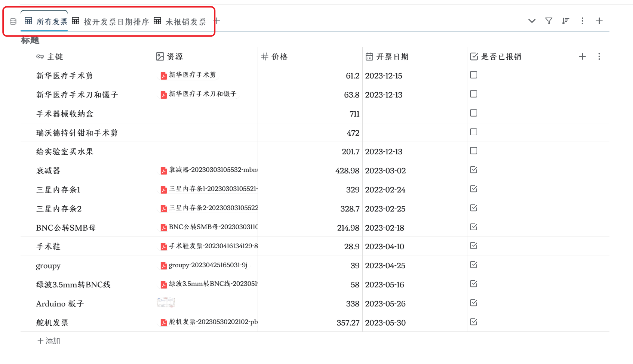
Task: Select the Arduino 板子 primary key cell
Action: 87,303
